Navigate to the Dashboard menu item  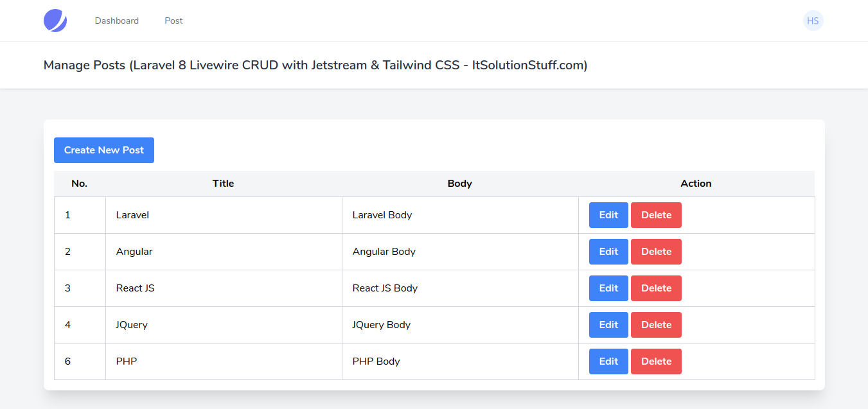coord(116,20)
